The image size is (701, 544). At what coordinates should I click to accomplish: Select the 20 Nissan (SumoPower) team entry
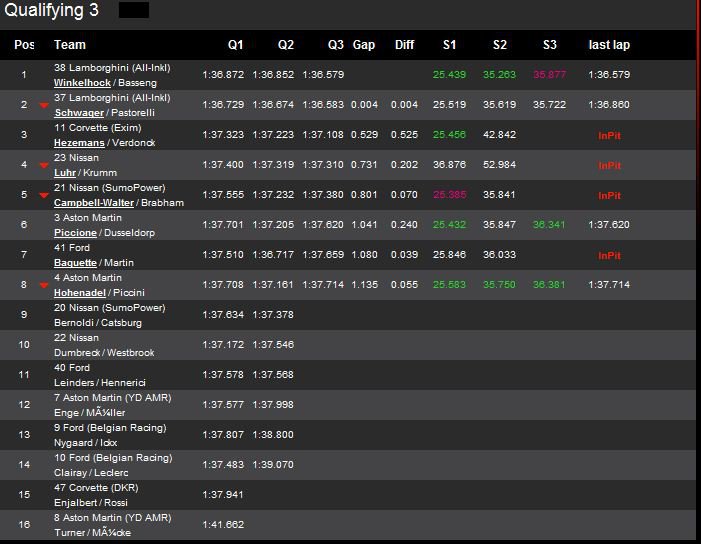pos(109,308)
